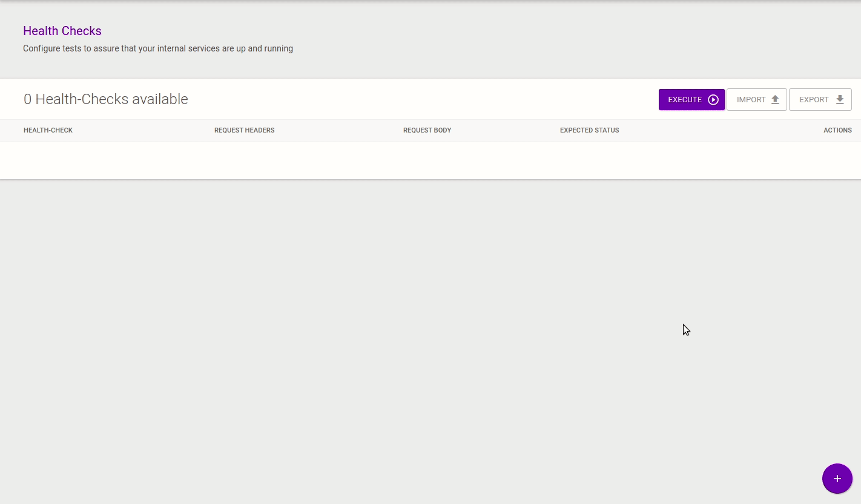Click the play circle icon in Execute
The height and width of the screenshot is (504, 861).
713,100
